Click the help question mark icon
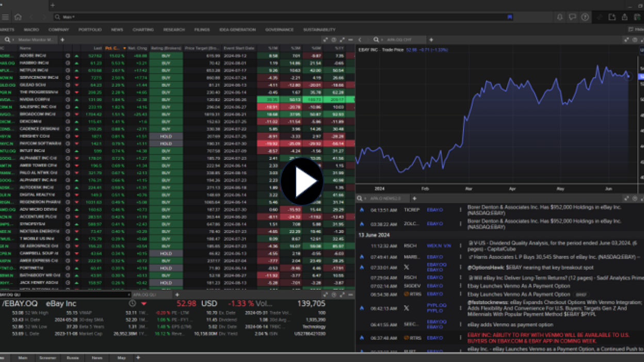This screenshot has width=644, height=362. [585, 17]
